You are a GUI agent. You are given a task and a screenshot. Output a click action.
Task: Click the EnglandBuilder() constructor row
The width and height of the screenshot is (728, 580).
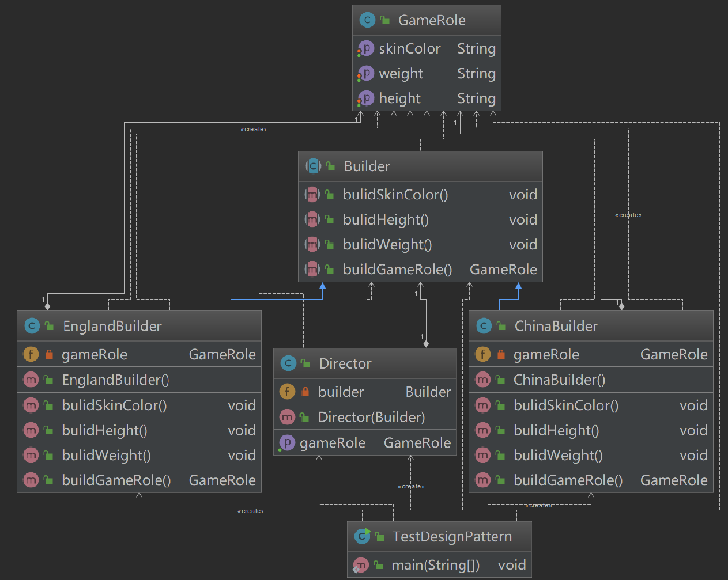[x=139, y=380]
